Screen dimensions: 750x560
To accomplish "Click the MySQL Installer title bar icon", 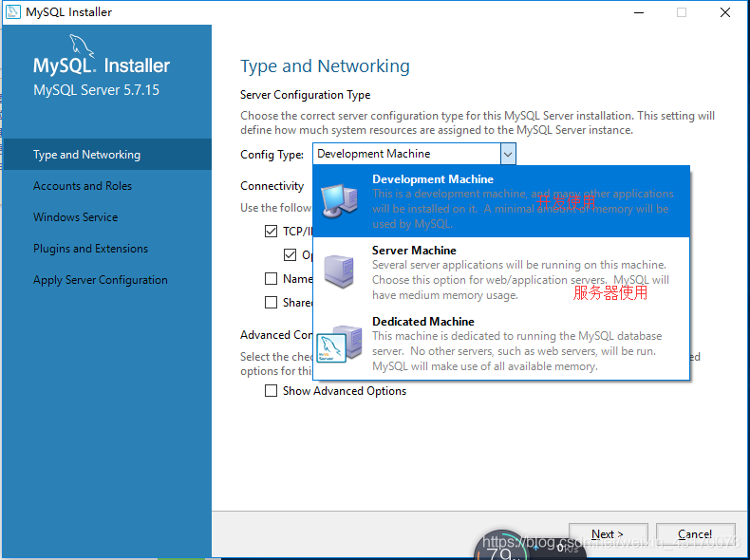I will tap(13, 12).
